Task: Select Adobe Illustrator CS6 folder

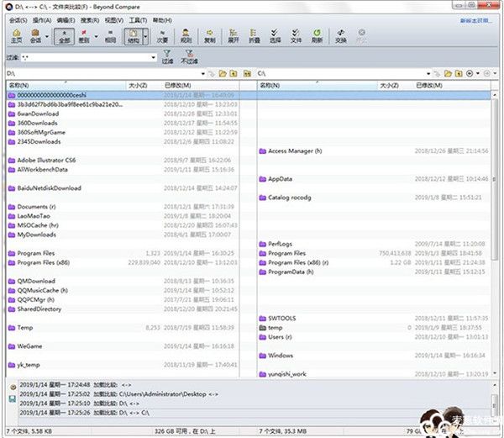Action: tap(46, 160)
